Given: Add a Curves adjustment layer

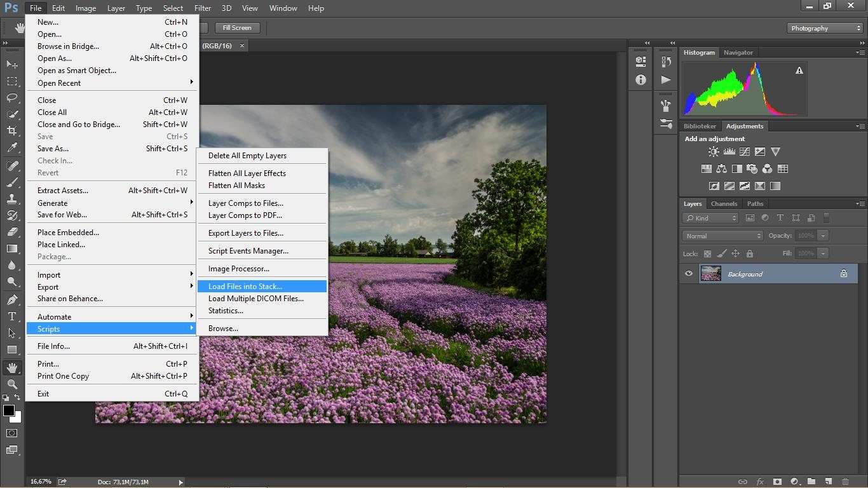Looking at the screenshot, I should (744, 152).
